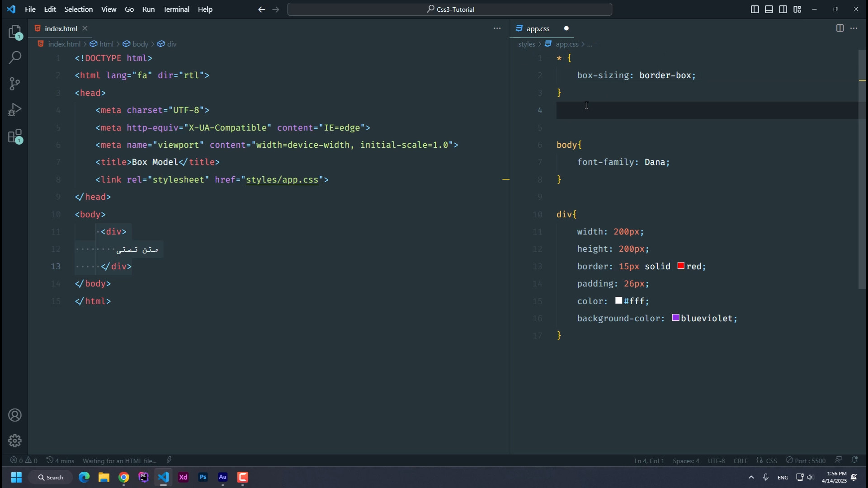Open the Extensions view
The height and width of the screenshot is (488, 868).
tap(15, 136)
